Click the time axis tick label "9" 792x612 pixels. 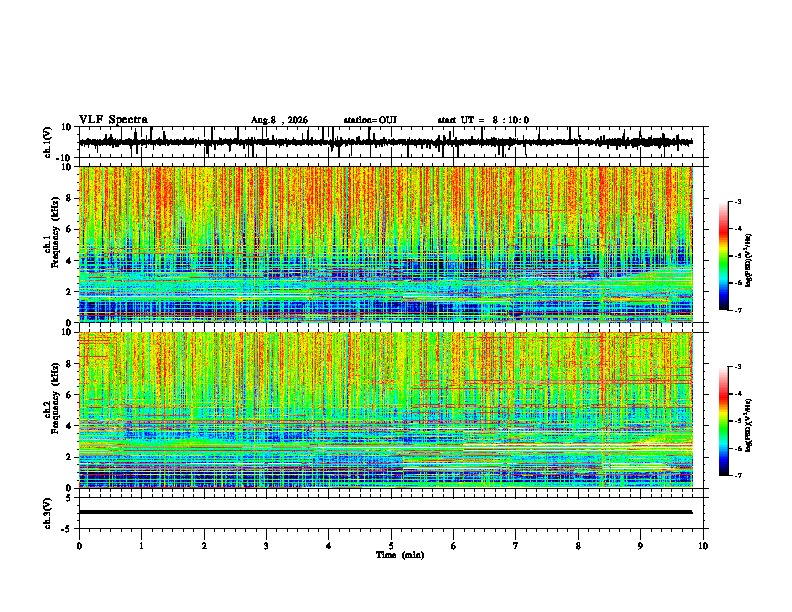(x=640, y=546)
